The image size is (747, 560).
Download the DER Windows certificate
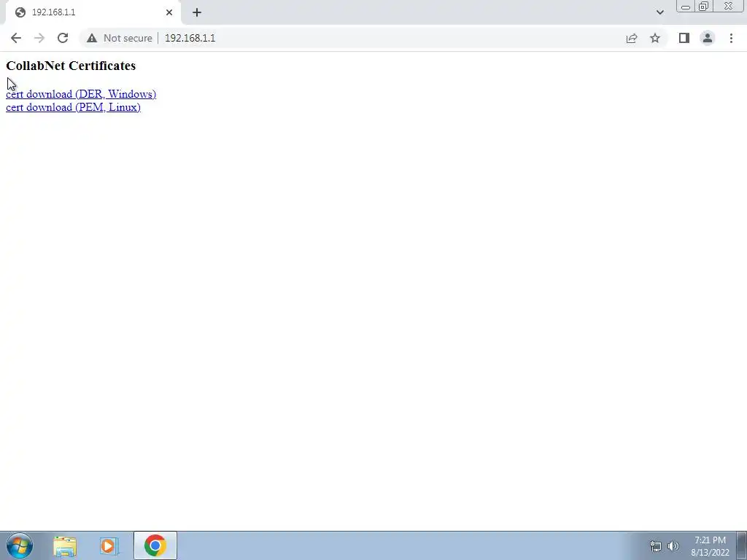[81, 94]
